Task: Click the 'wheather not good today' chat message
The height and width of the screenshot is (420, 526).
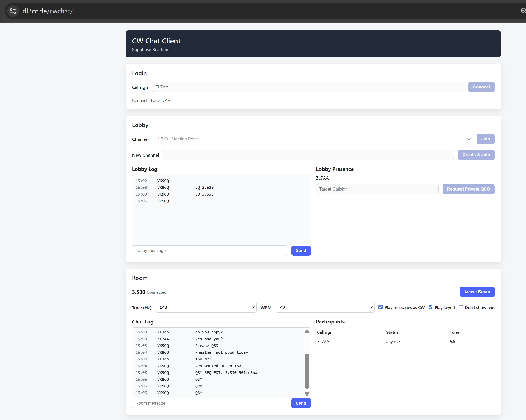Action: [222, 353]
